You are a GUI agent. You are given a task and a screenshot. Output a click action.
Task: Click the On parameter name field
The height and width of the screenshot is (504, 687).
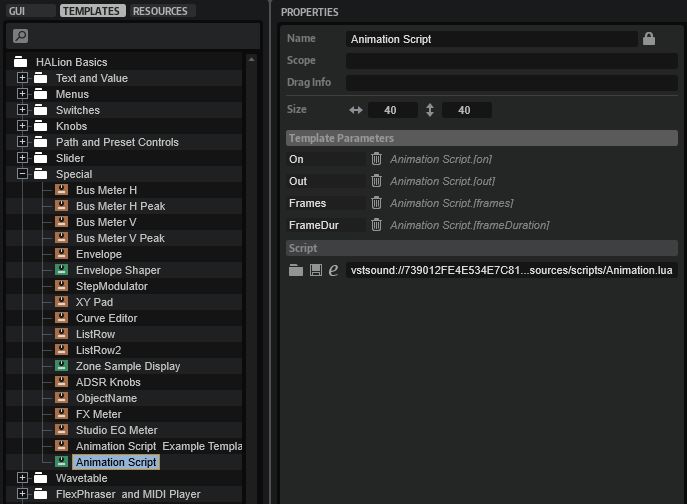point(326,159)
